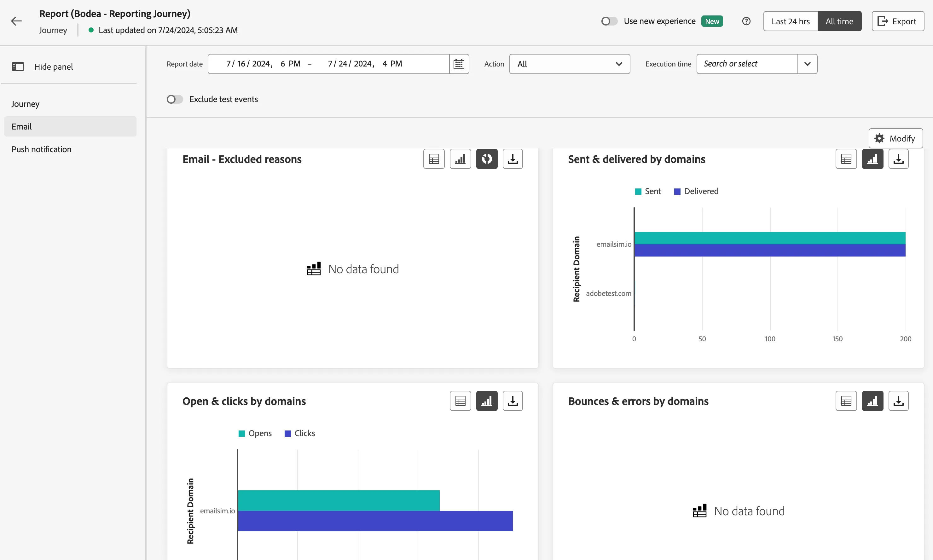Toggle the Delivered legend swatch
This screenshot has width=933, height=560.
click(x=677, y=191)
